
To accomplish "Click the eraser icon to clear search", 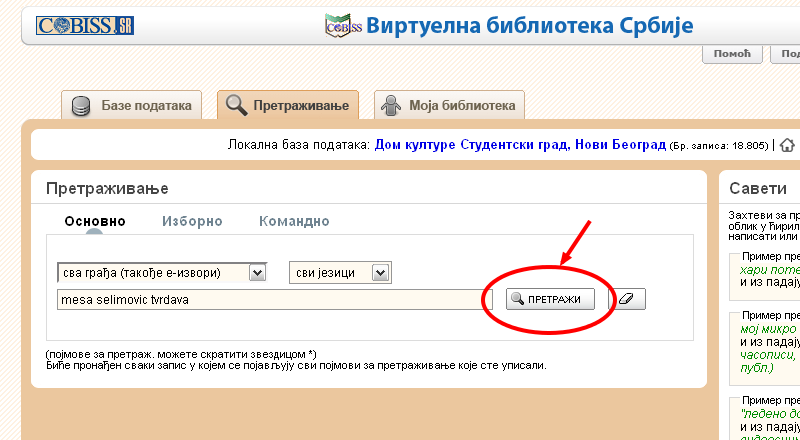I will [x=628, y=299].
